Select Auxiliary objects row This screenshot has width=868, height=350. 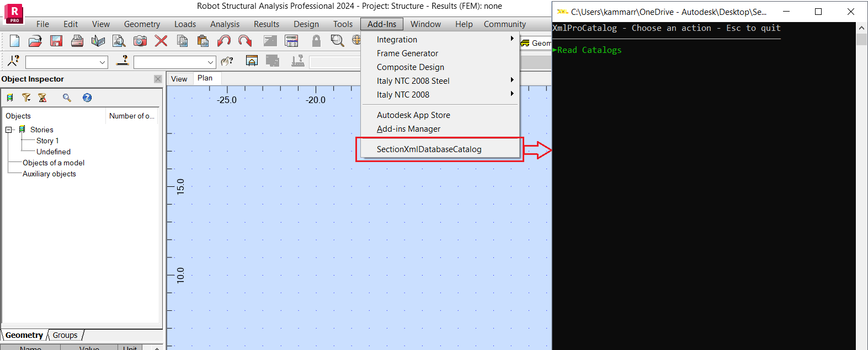[49, 174]
